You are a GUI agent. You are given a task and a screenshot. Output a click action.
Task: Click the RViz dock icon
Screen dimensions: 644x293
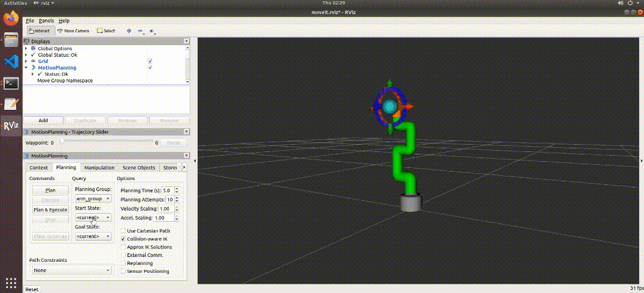[x=10, y=126]
